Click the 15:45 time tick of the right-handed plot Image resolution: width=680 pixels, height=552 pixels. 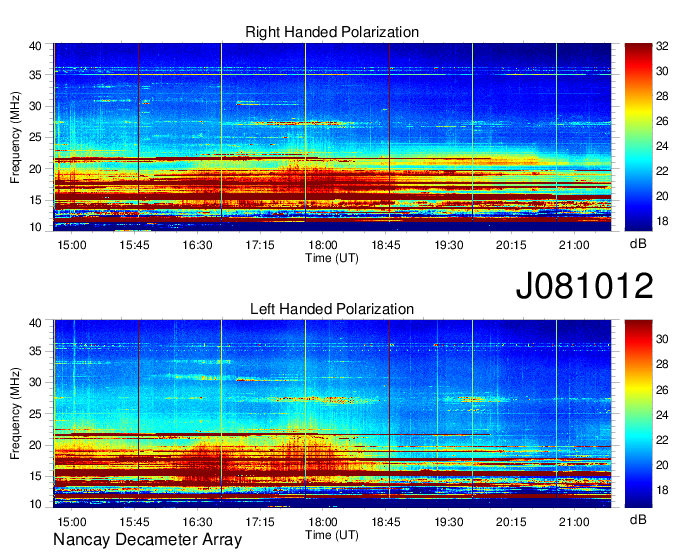pos(134,245)
